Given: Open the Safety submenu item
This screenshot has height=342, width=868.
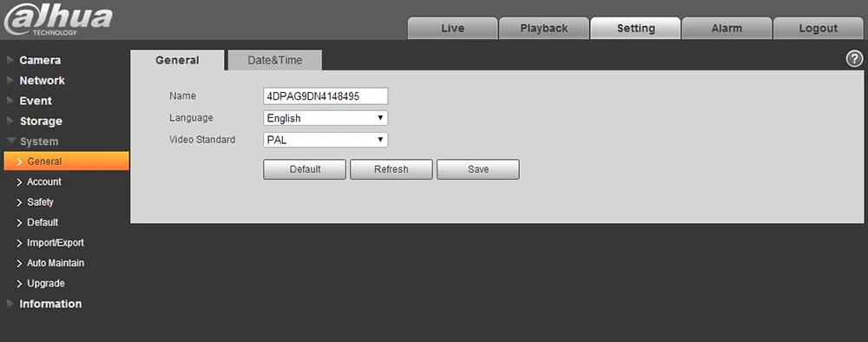Looking at the screenshot, I should coord(40,202).
